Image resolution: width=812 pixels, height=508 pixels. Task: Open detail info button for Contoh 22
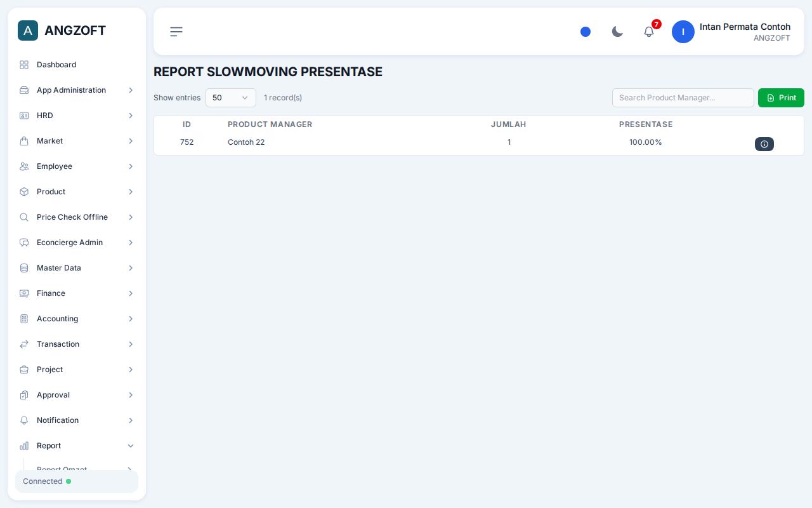764,144
